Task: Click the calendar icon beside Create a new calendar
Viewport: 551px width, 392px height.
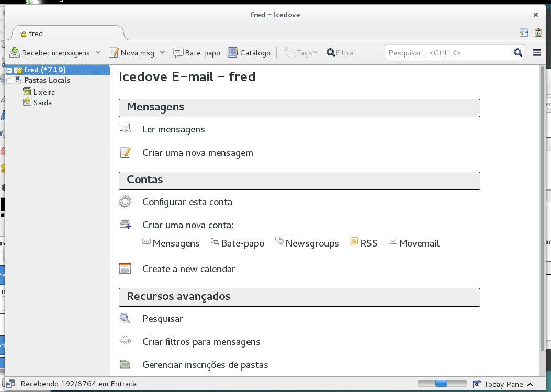Action: (125, 268)
